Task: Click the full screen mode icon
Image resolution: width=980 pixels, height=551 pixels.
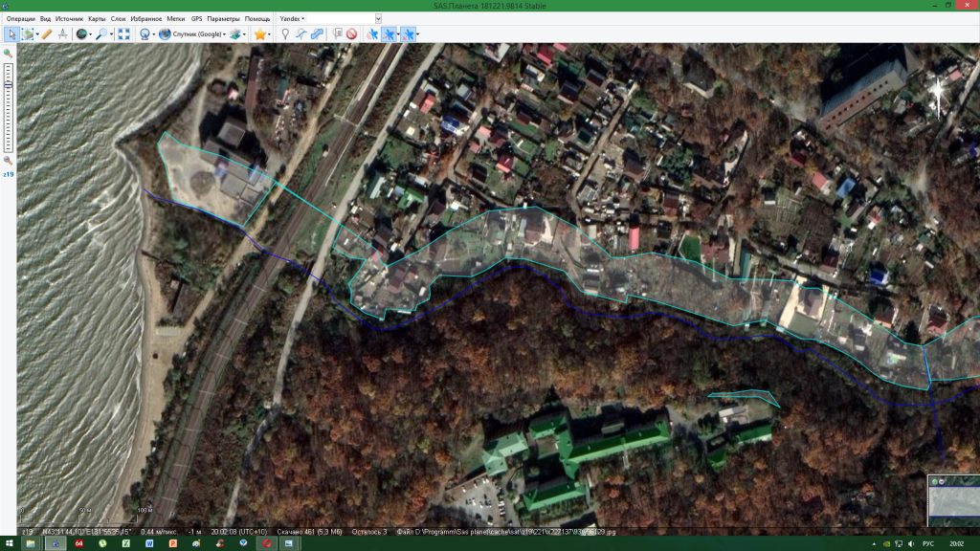Action: 123,33
